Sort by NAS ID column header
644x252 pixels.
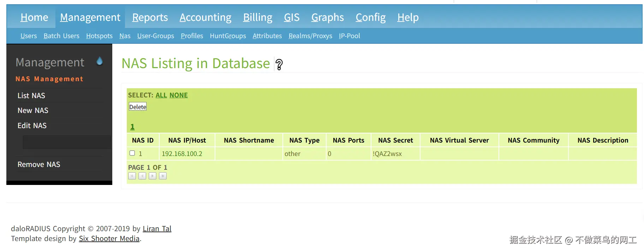(143, 140)
